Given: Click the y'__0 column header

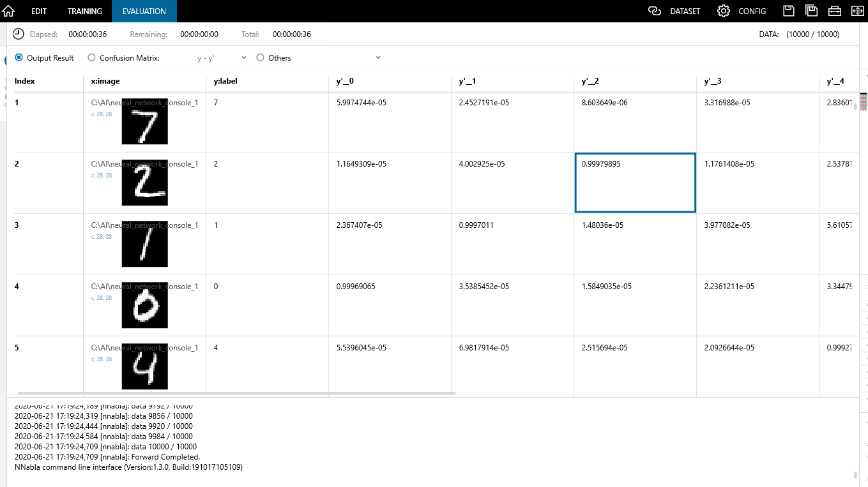Looking at the screenshot, I should click(x=347, y=81).
